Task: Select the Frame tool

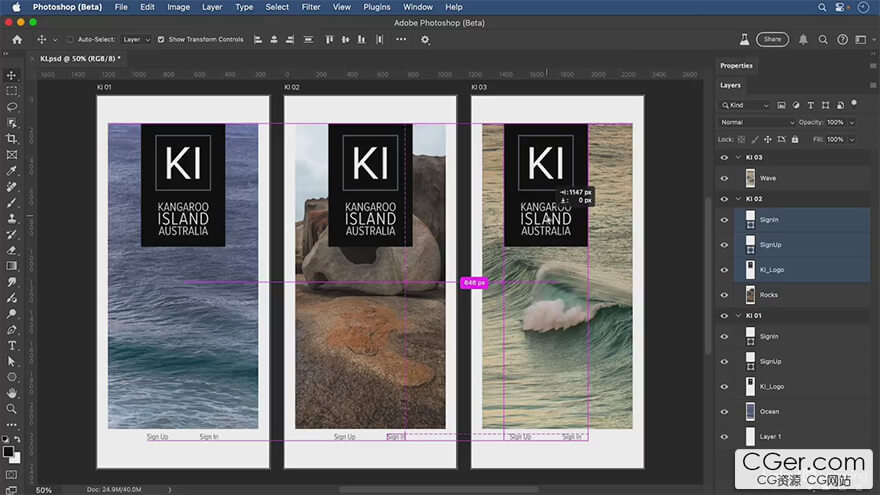Action: [x=11, y=154]
